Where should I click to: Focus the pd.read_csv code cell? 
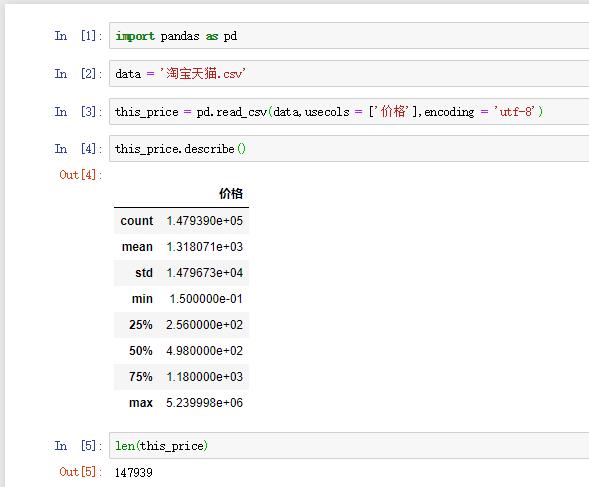(349, 112)
